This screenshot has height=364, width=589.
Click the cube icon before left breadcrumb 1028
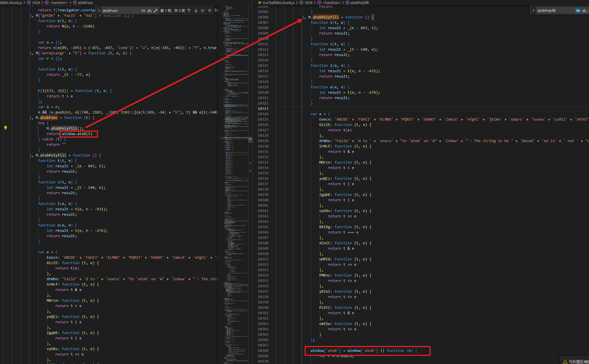click(29, 3)
